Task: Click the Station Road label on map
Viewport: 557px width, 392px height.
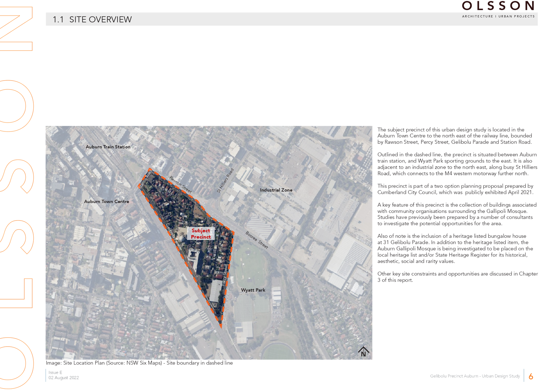Action: [x=146, y=179]
